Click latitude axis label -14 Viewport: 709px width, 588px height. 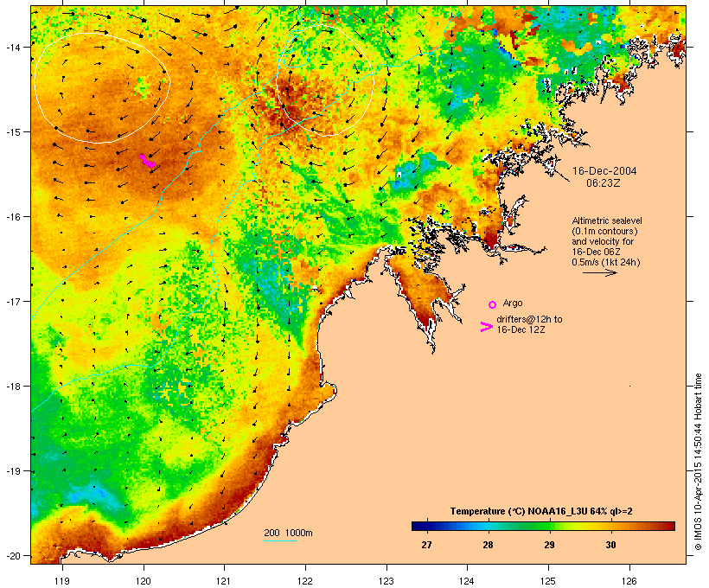click(12, 47)
